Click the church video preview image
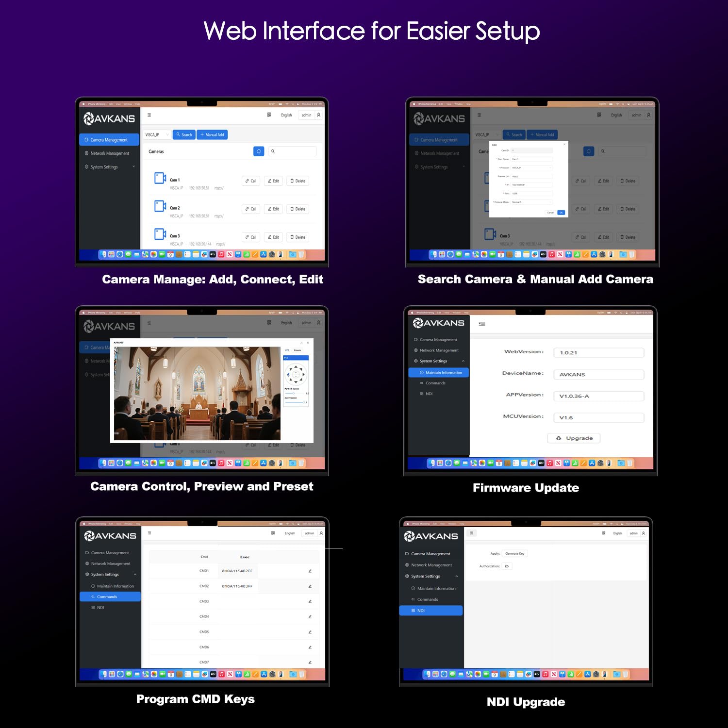 (197, 393)
